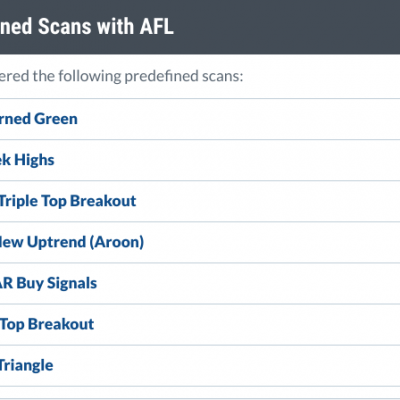This screenshot has height=400, width=400.
Task: Open the Week Highs scan link
Action: coord(27,160)
